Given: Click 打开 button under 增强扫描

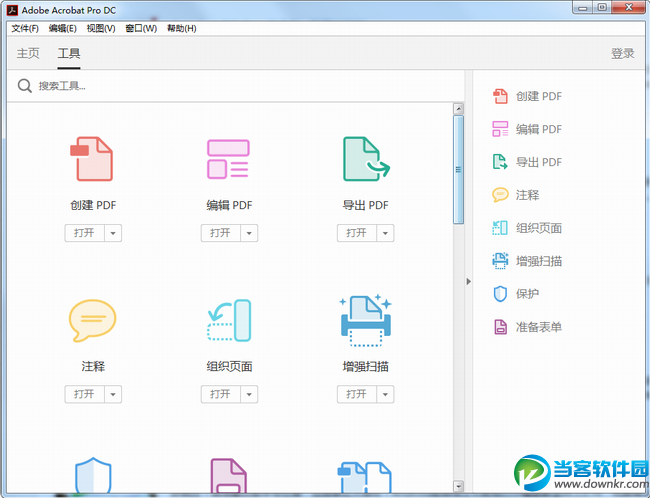Looking at the screenshot, I should tap(357, 394).
